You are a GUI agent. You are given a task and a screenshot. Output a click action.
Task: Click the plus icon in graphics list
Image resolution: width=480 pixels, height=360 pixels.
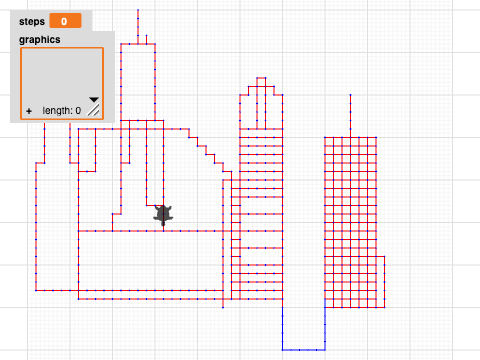pos(29,111)
